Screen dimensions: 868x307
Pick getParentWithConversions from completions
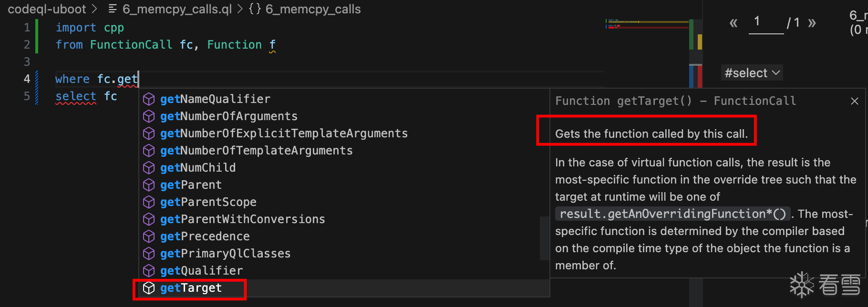[x=242, y=219]
